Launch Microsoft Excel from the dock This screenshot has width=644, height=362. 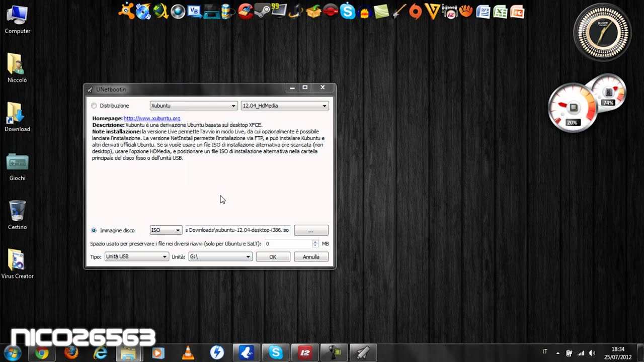pyautogui.click(x=500, y=11)
